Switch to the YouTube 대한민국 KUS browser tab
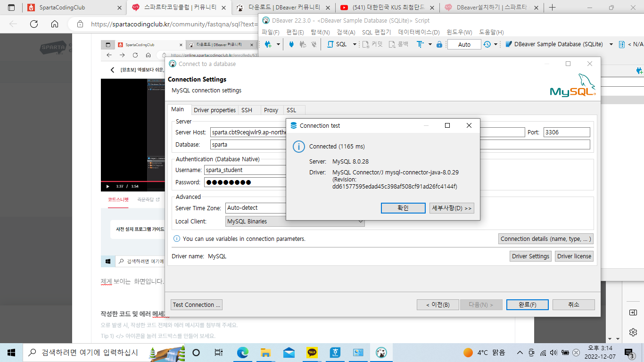This screenshot has width=644, height=362. point(388,8)
